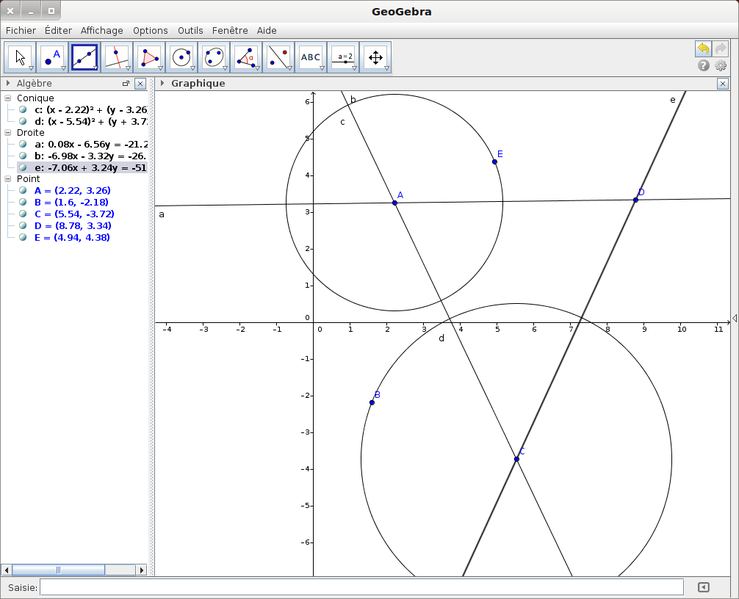This screenshot has height=599, width=739.
Task: Choose the perpendicular line tool
Action: click(117, 58)
